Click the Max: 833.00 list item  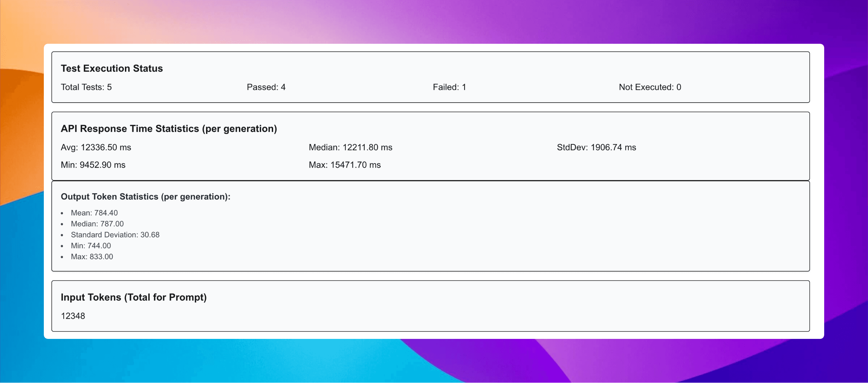click(92, 256)
